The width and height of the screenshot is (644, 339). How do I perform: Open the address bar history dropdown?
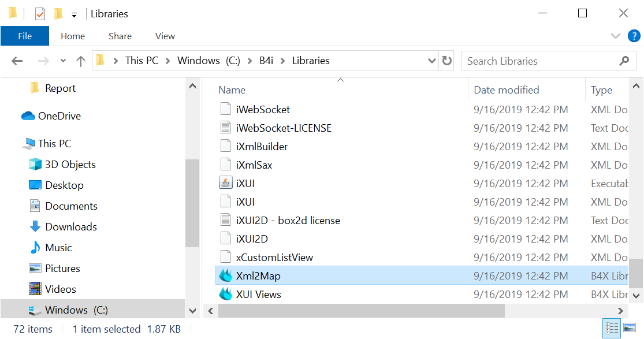point(431,61)
